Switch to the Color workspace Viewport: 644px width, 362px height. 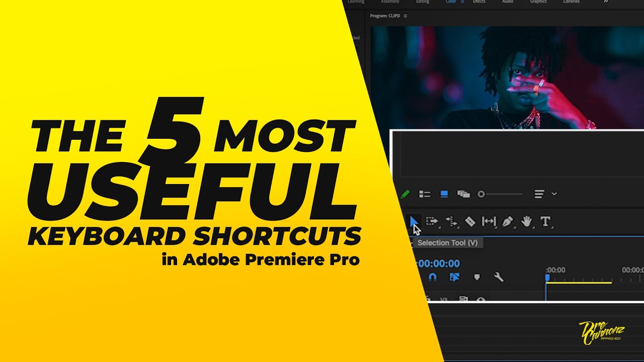[451, 2]
